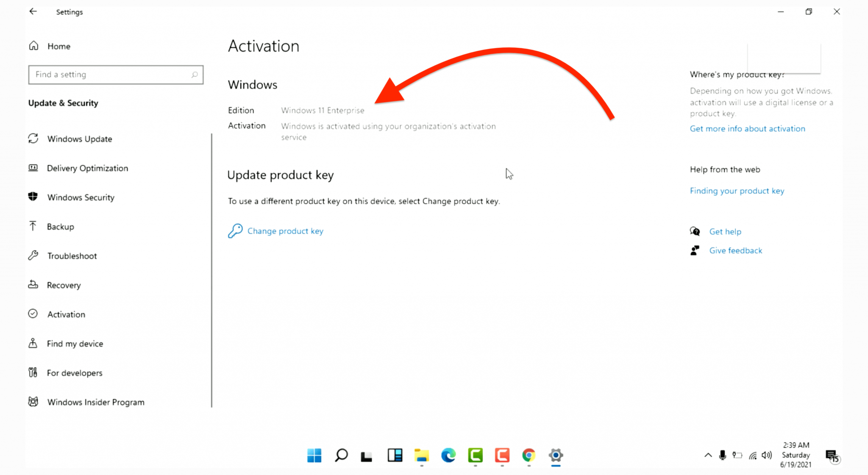The height and width of the screenshot is (475, 868).
Task: Launch Google Chrome from the taskbar
Action: click(529, 456)
